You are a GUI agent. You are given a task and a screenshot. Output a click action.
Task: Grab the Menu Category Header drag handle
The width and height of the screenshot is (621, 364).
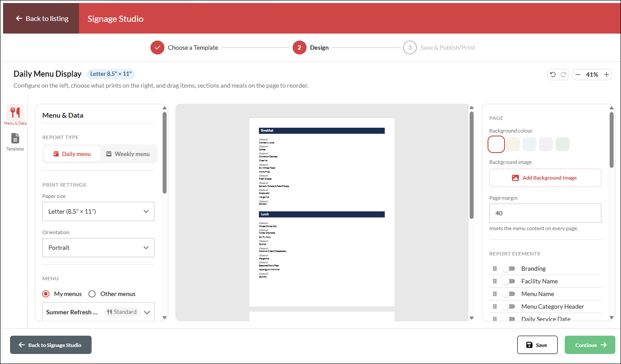click(x=495, y=306)
